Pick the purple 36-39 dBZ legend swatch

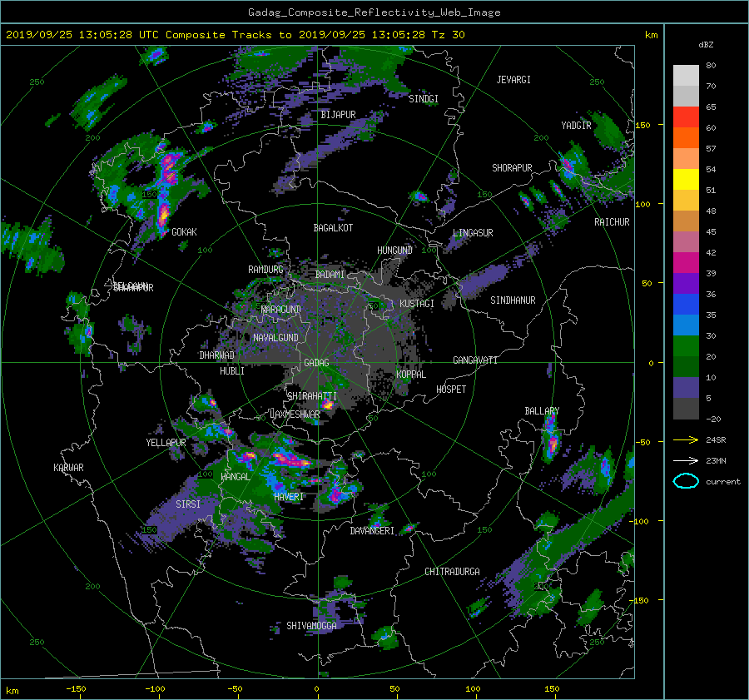click(686, 283)
